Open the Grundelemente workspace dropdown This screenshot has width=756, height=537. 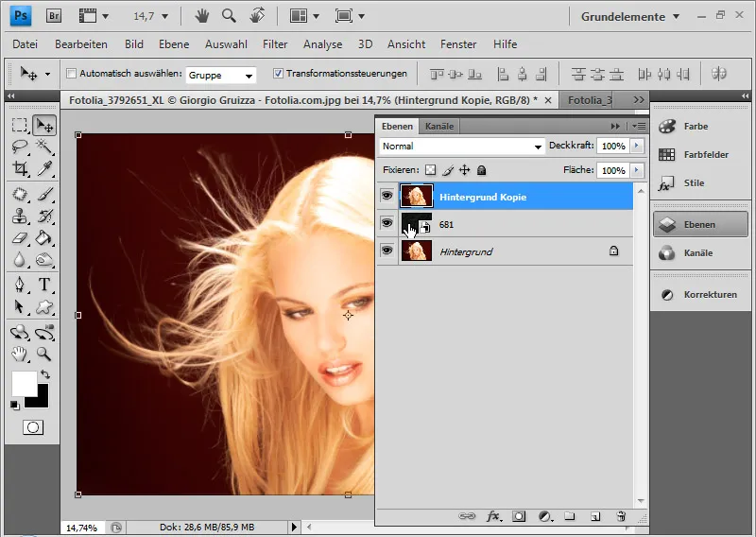pyautogui.click(x=630, y=17)
